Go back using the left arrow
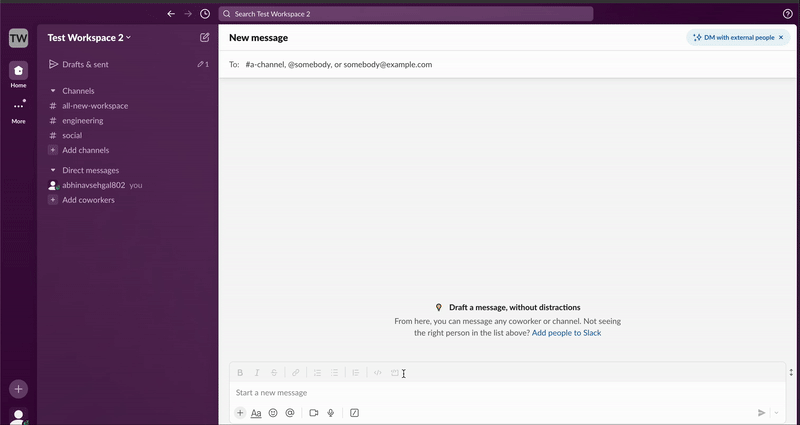 [x=171, y=14]
